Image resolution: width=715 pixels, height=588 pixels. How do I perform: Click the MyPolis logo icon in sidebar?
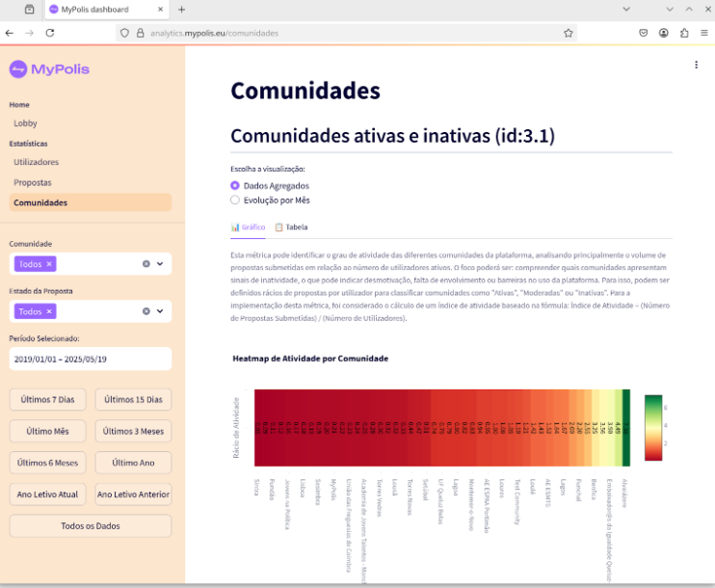point(17,69)
